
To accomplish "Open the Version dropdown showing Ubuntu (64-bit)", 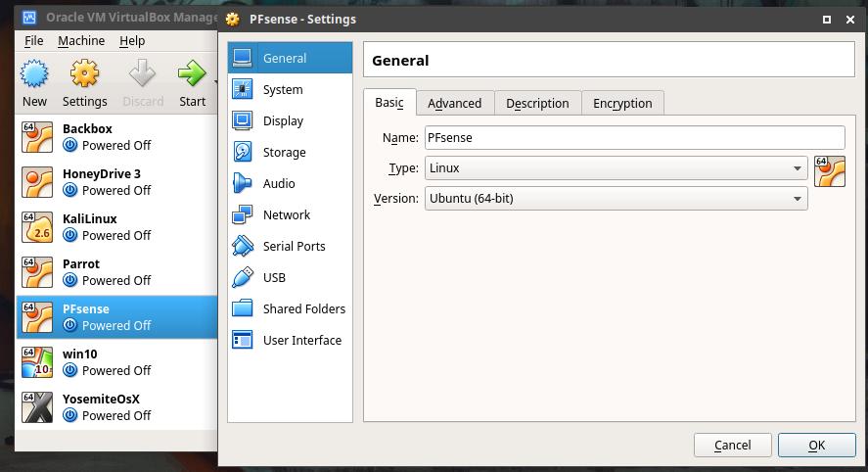I will [617, 199].
